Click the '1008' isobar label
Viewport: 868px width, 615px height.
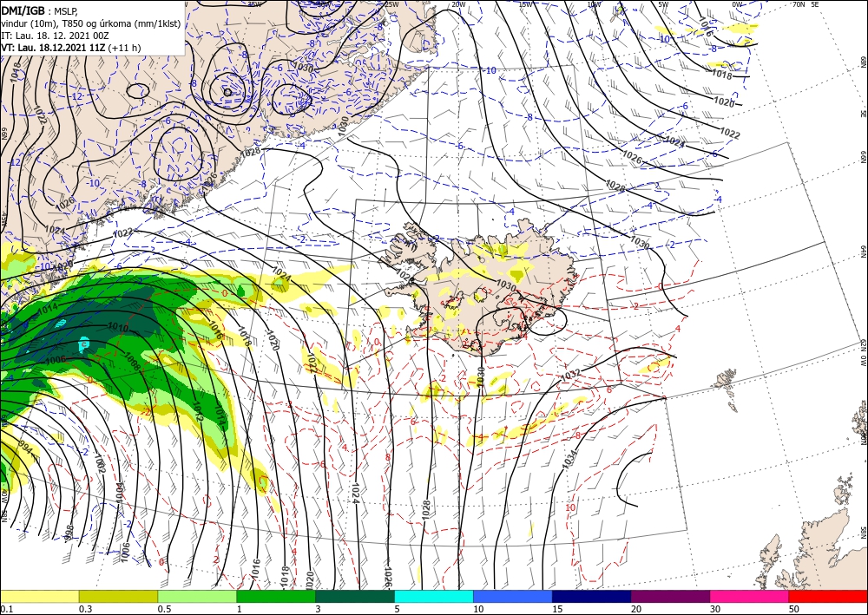131,363
